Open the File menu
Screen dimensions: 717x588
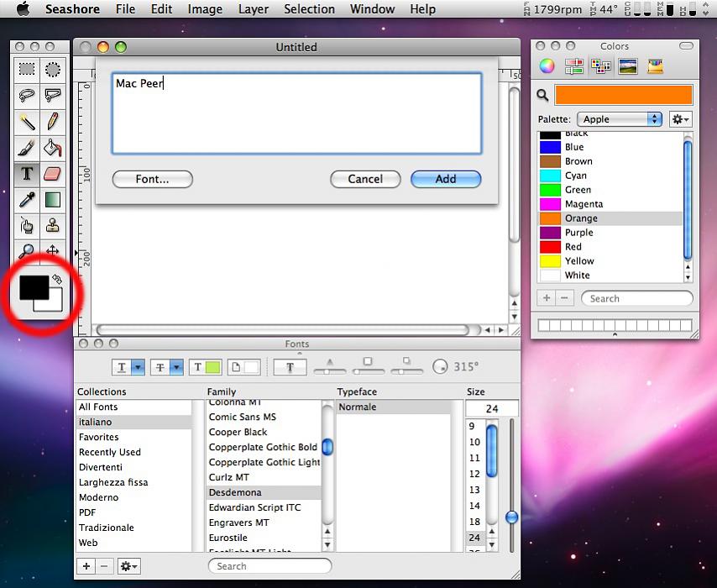[125, 9]
